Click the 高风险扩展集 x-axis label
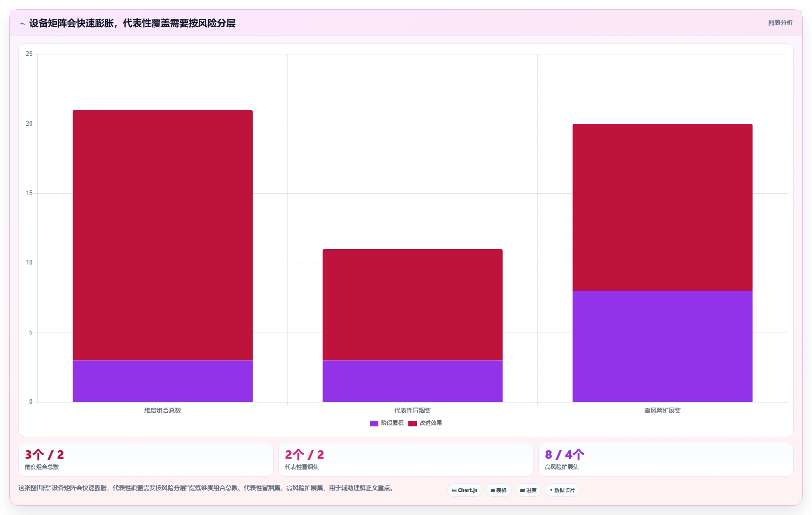This screenshot has width=812, height=515. tap(662, 410)
